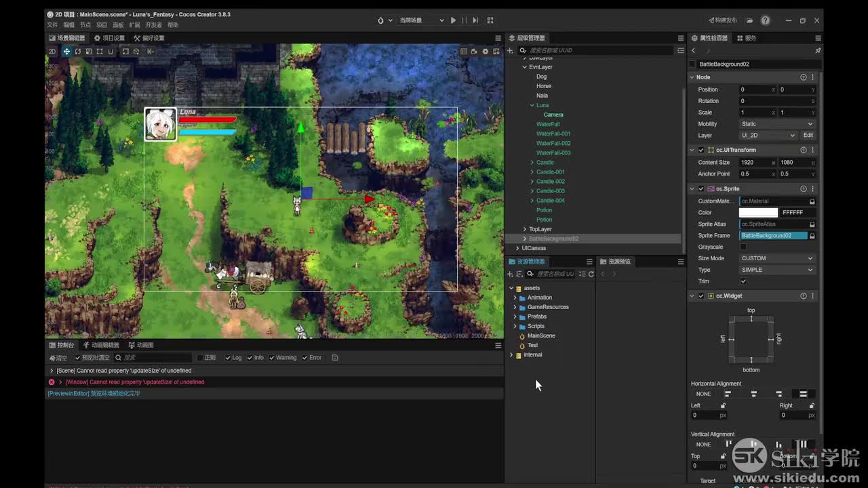Click the add node plus icon in hierarchy
This screenshot has width=868, height=488.
coord(510,50)
